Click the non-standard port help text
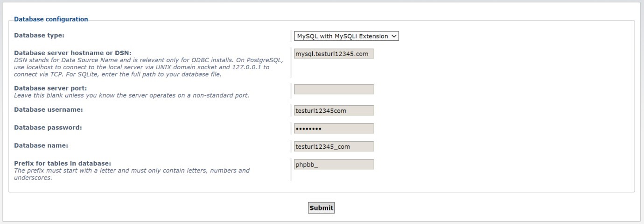644x224 pixels. 132,95
